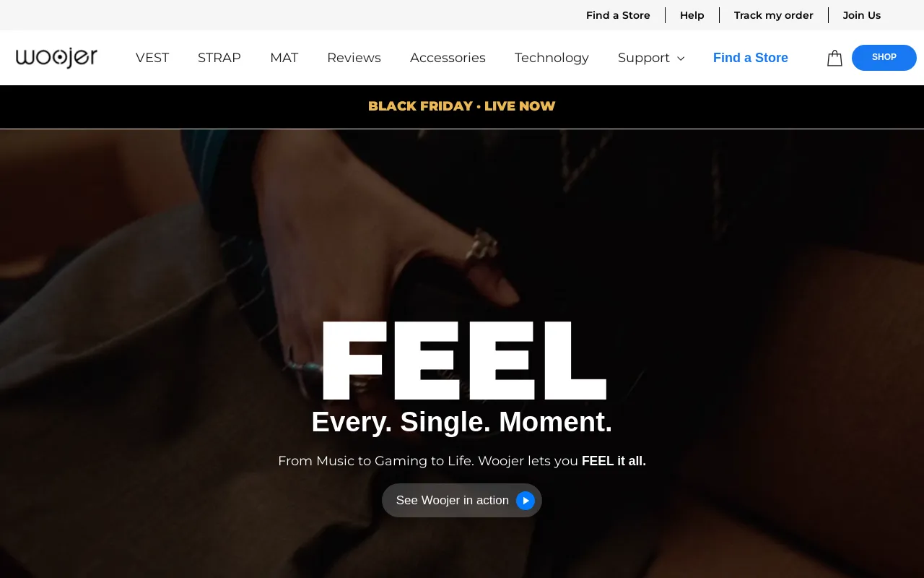Open the Reviews page
924x578 pixels.
(x=354, y=58)
